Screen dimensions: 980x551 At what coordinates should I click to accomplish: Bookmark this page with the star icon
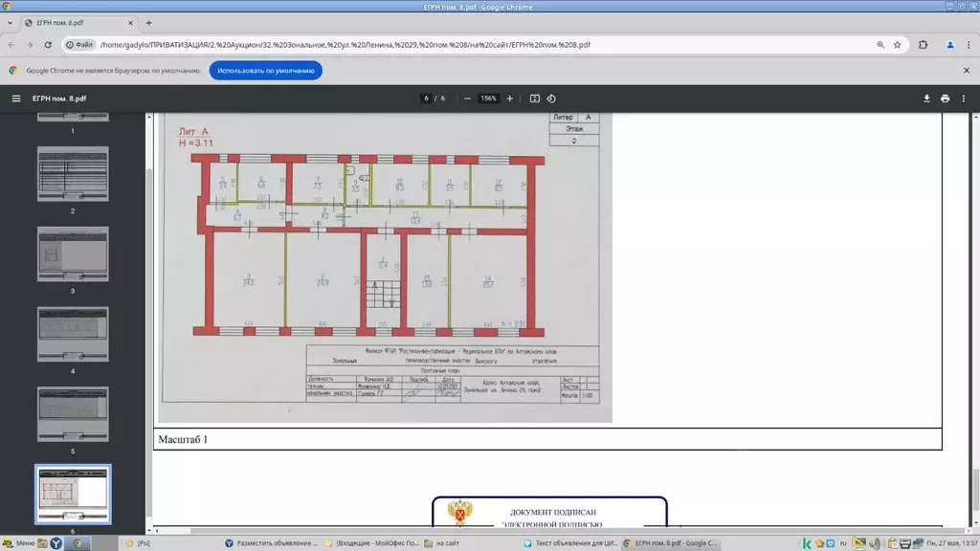pos(898,45)
